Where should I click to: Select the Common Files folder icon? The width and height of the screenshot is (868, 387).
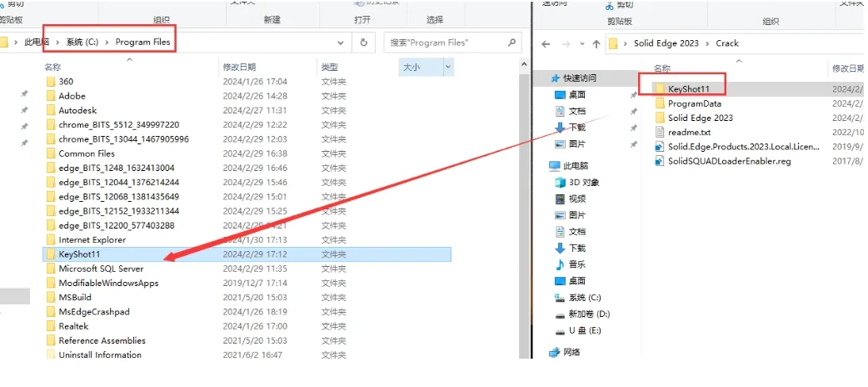50,153
